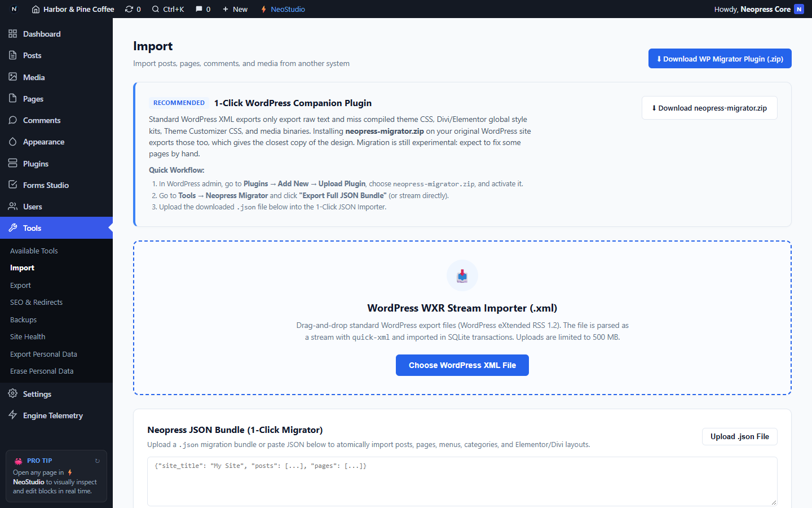
Task: Click the WXR importer drop zone icon
Action: [462, 275]
